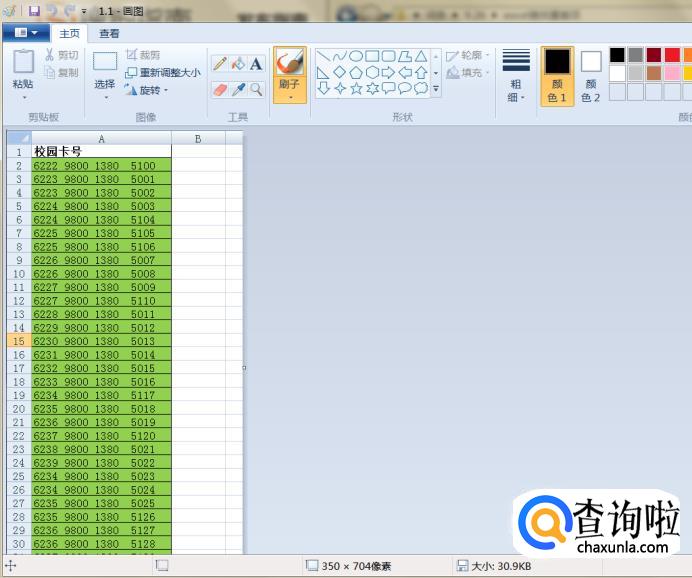Screen dimensions: 692x578
Task: Pick the black color swatch
Action: pos(617,55)
